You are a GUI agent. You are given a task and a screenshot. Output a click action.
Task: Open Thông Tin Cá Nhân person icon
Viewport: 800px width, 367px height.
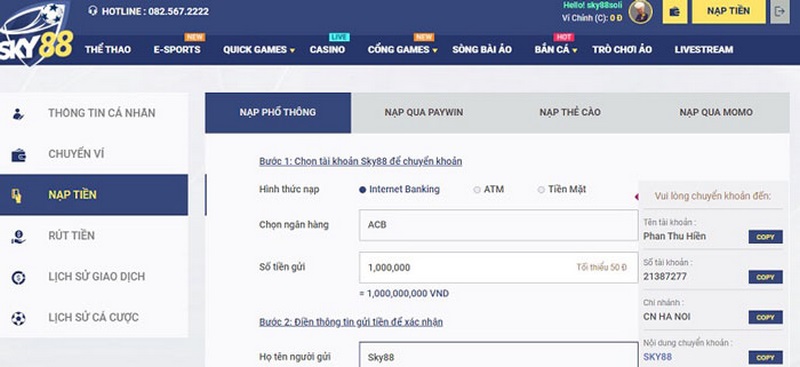click(x=18, y=113)
